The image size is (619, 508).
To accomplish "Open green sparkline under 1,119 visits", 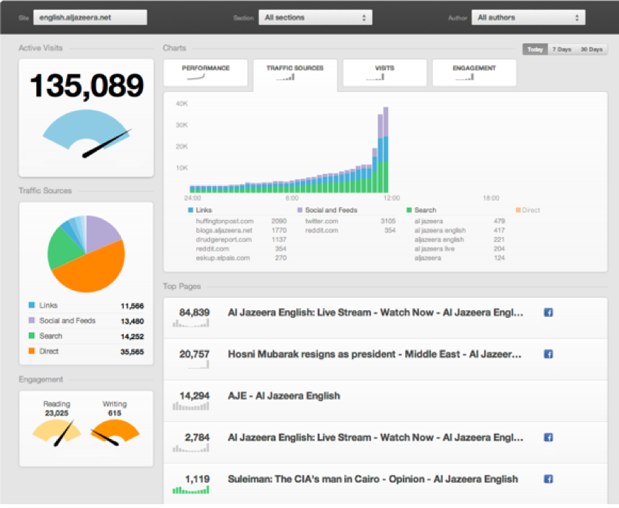I will coord(191,490).
